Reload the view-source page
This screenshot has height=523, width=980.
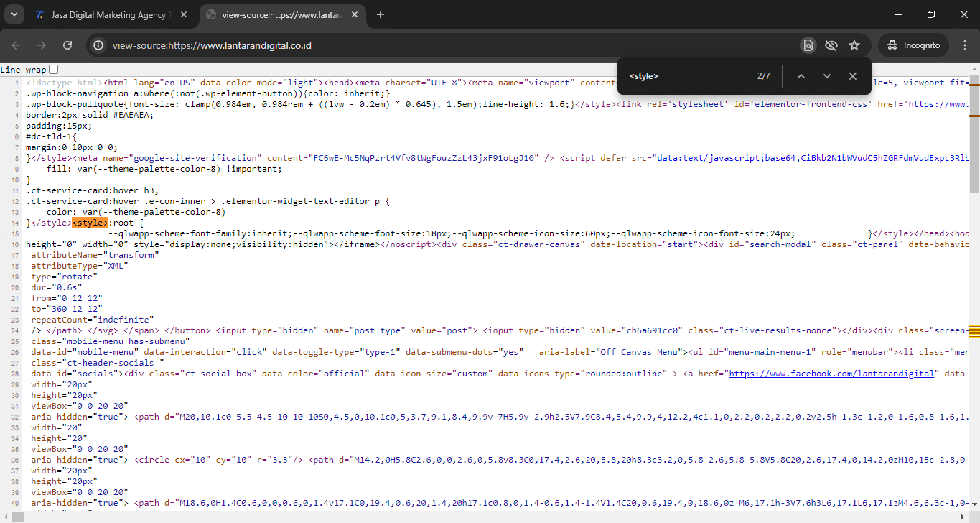(x=67, y=45)
